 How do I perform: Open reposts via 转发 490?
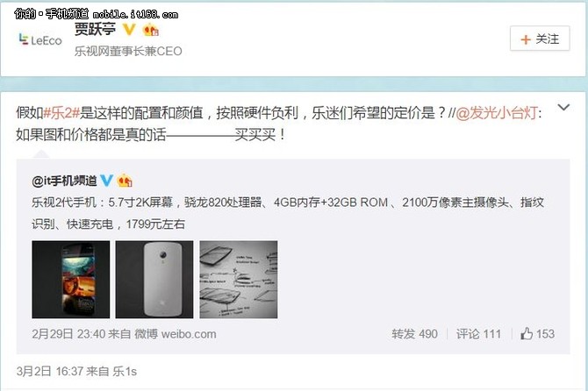[x=414, y=334]
